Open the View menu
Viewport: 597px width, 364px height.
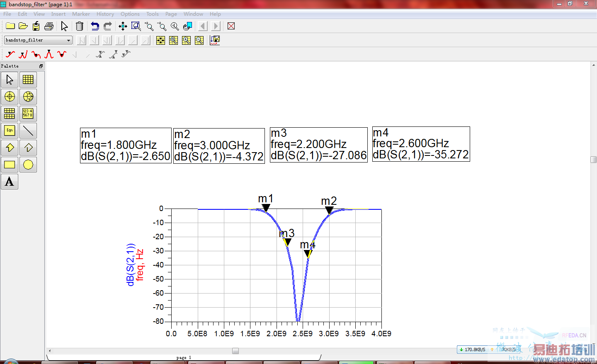coord(39,14)
